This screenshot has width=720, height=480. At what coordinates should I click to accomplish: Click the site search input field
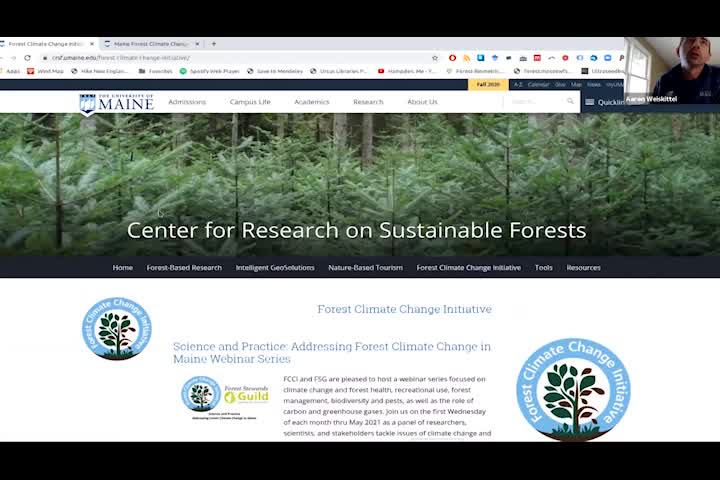(x=535, y=102)
